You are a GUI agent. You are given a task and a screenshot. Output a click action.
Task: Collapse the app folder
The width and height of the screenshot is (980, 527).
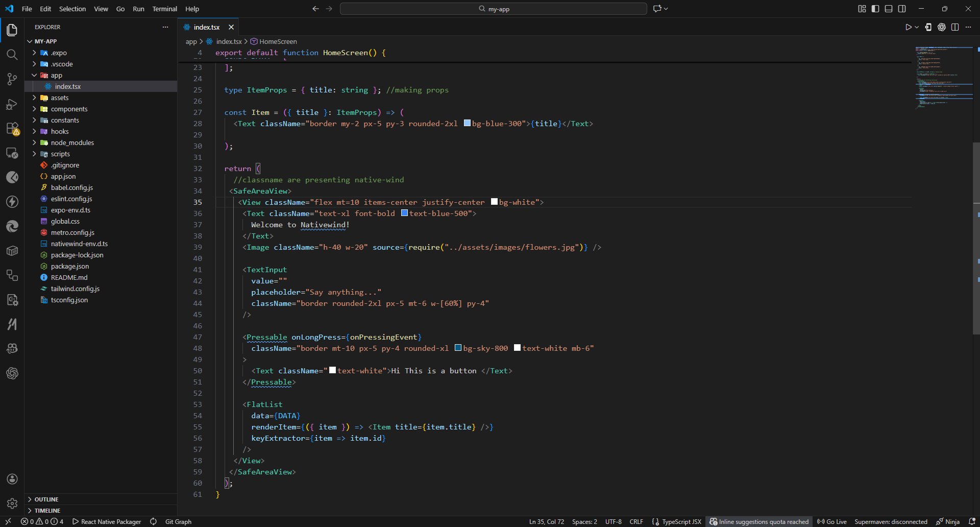tap(56, 75)
